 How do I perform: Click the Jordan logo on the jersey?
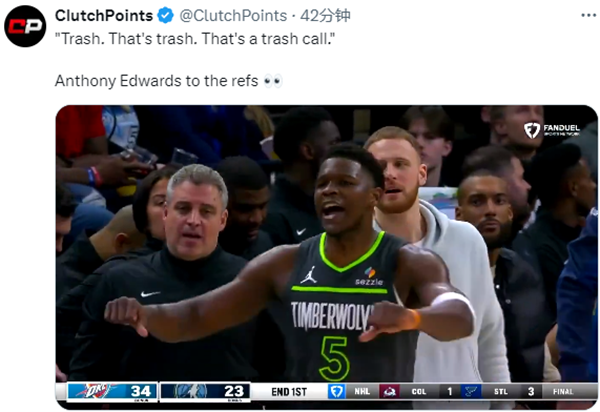coord(308,275)
